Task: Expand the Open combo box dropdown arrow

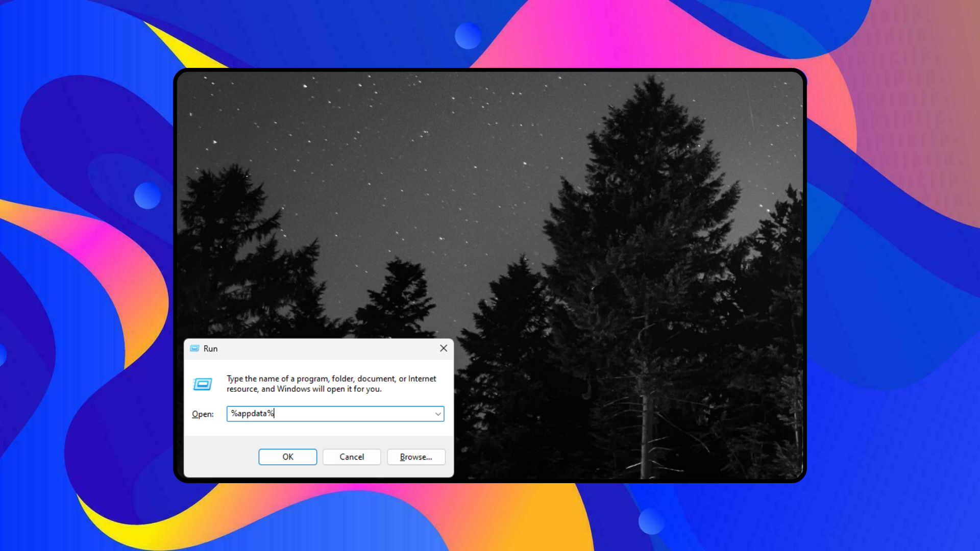Action: coord(437,414)
